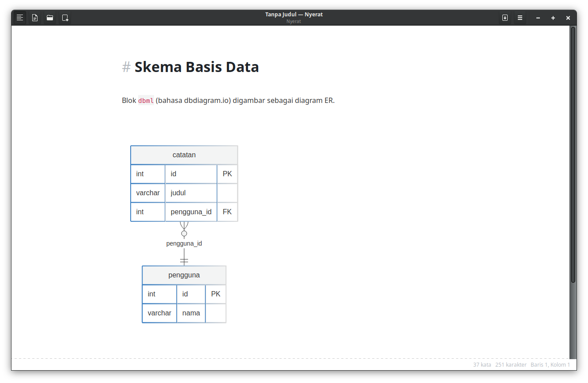Click the 'varchar' type in catatan table
The width and height of the screenshot is (588, 383).
pyautogui.click(x=148, y=193)
